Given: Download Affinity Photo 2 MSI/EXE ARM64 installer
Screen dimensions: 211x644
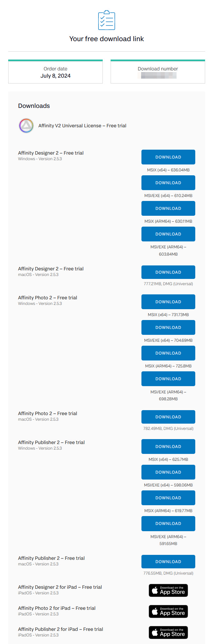Looking at the screenshot, I should [168, 379].
